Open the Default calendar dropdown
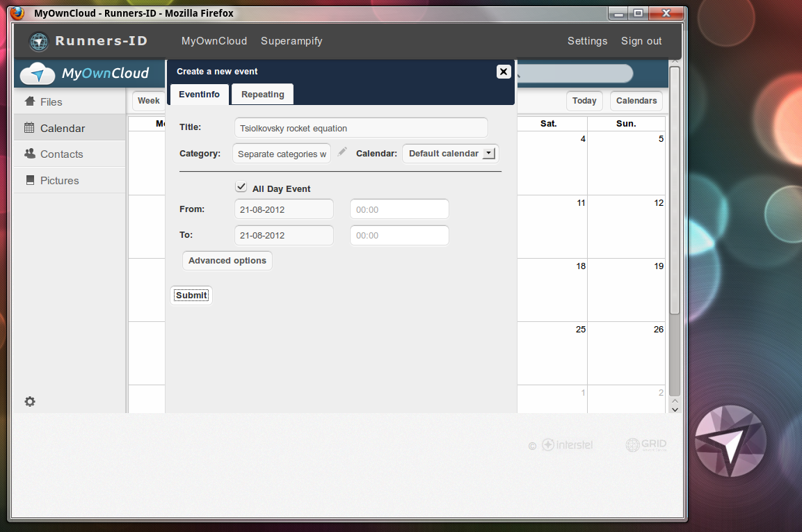 pyautogui.click(x=451, y=154)
